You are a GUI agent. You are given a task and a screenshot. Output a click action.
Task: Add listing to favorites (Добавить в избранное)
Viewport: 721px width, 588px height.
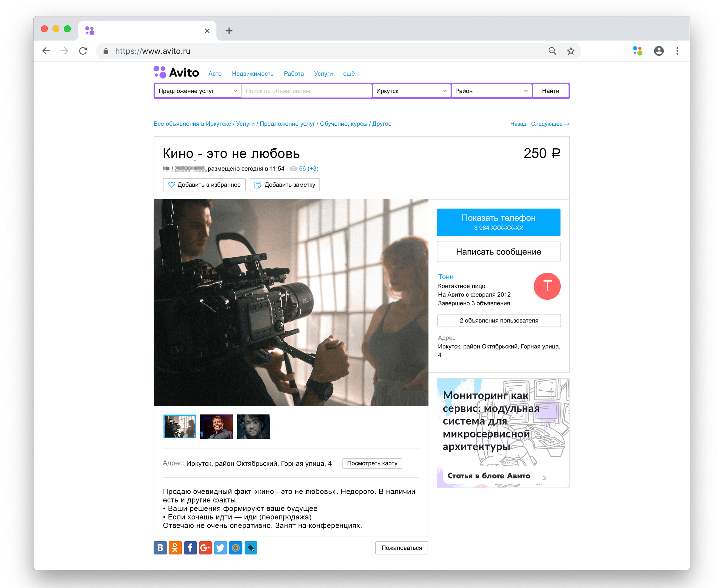(x=204, y=185)
